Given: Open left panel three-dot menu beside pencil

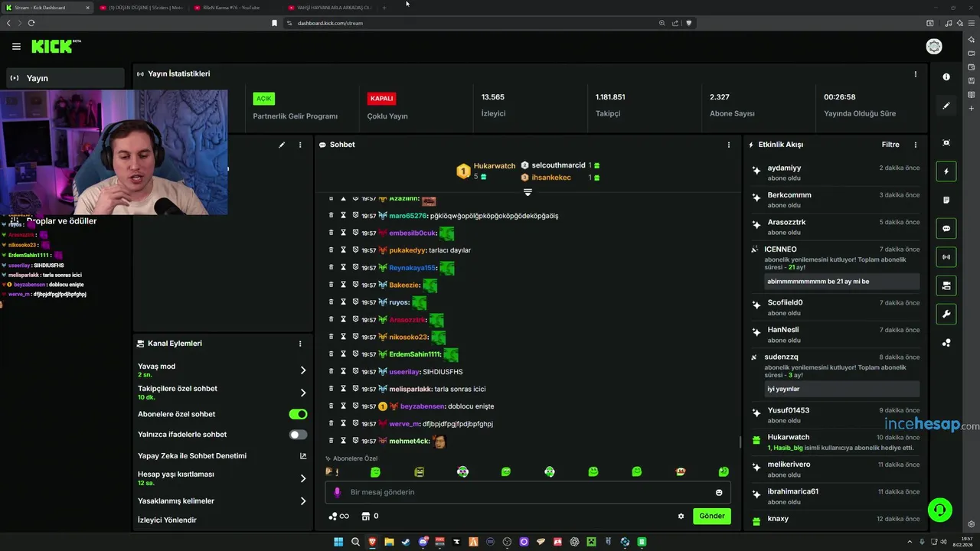Looking at the screenshot, I should pos(300,145).
